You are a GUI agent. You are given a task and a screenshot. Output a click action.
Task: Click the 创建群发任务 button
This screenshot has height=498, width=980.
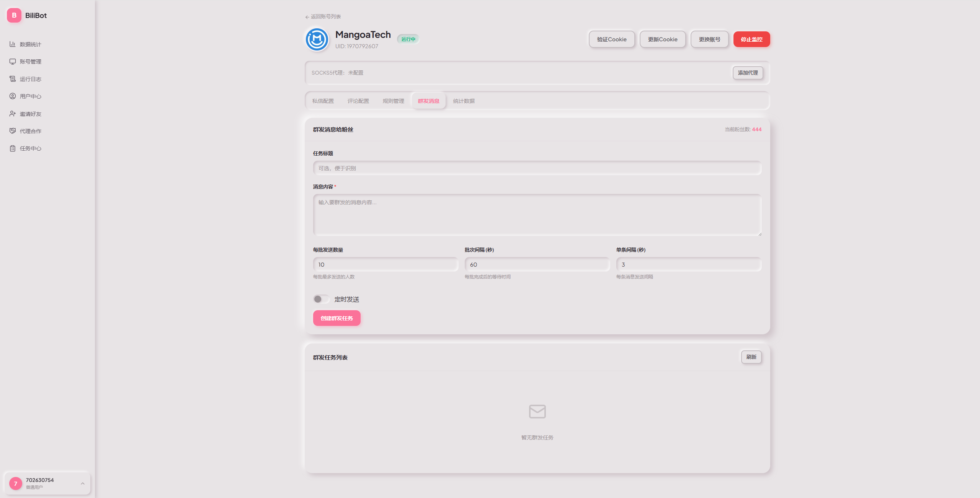click(x=336, y=318)
